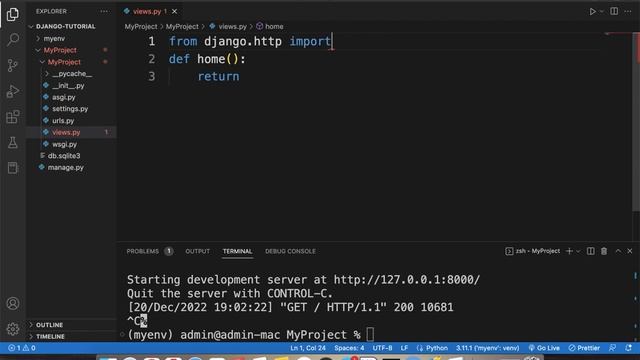Open Run and Debug view icon

tap(13, 91)
